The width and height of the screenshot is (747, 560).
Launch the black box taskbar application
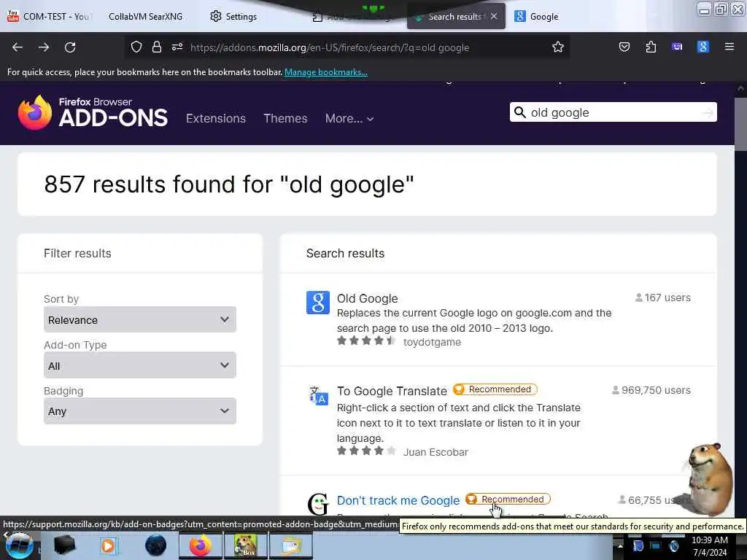[64, 545]
